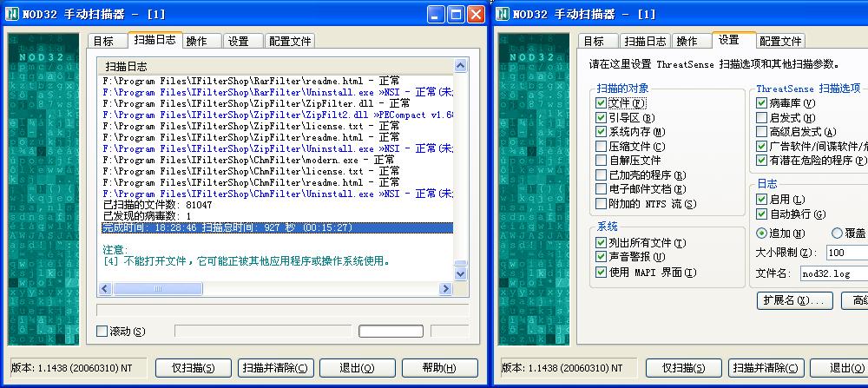This screenshot has height=388, width=868.
Task: Click NOD32 app icon in left window title bar
Action: 11,14
